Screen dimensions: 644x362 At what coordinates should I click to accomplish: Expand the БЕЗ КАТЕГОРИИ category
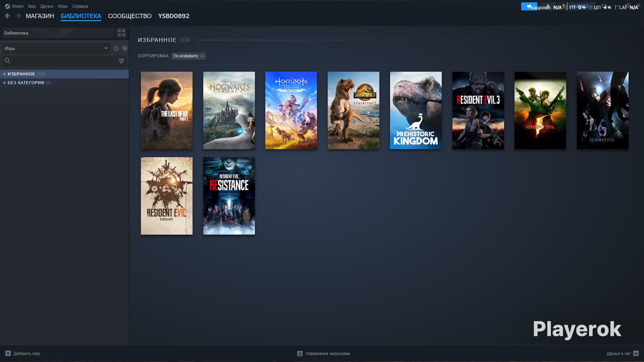point(4,83)
